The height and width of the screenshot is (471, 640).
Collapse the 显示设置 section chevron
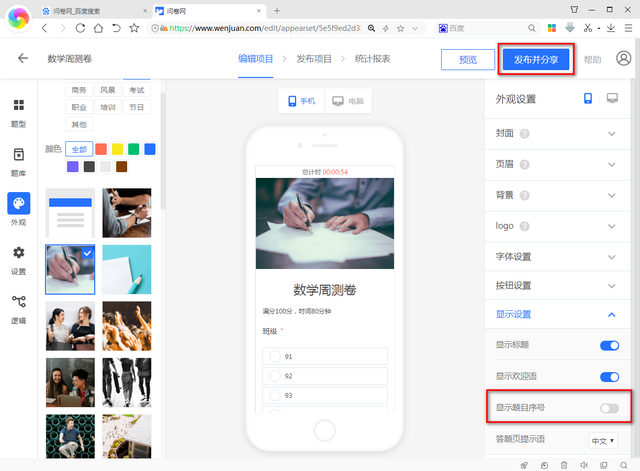[611, 314]
